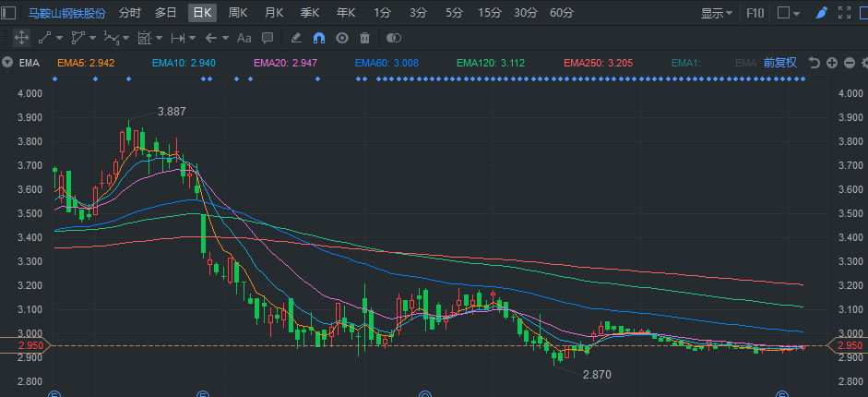
Task: Select the comment bubble annotation tool
Action: 268,38
